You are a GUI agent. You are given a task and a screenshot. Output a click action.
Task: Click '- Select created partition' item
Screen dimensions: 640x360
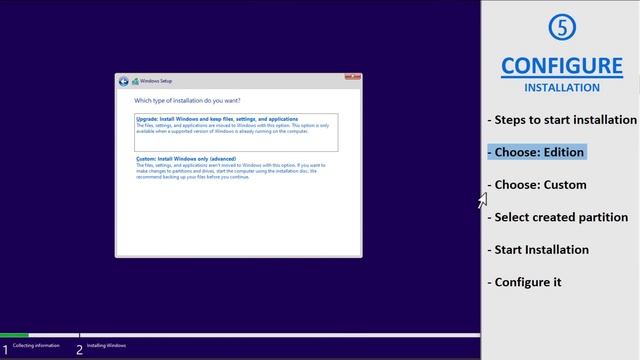[x=558, y=217]
